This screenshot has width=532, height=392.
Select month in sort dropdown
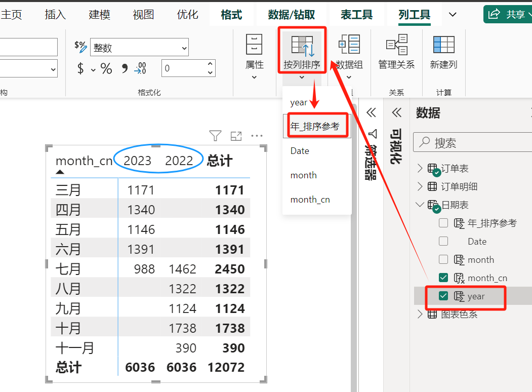pyautogui.click(x=317, y=175)
